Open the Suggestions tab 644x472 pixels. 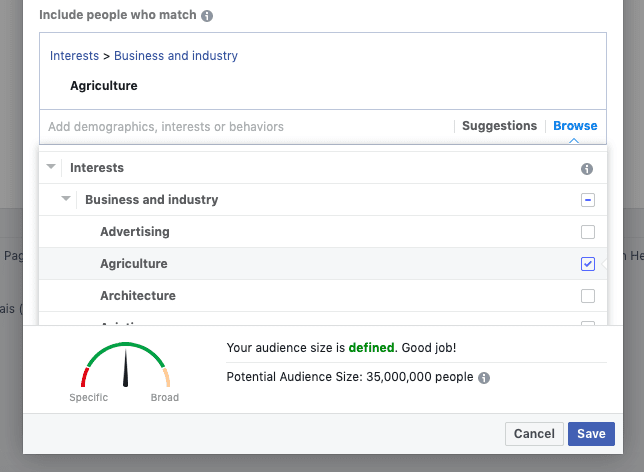[499, 126]
